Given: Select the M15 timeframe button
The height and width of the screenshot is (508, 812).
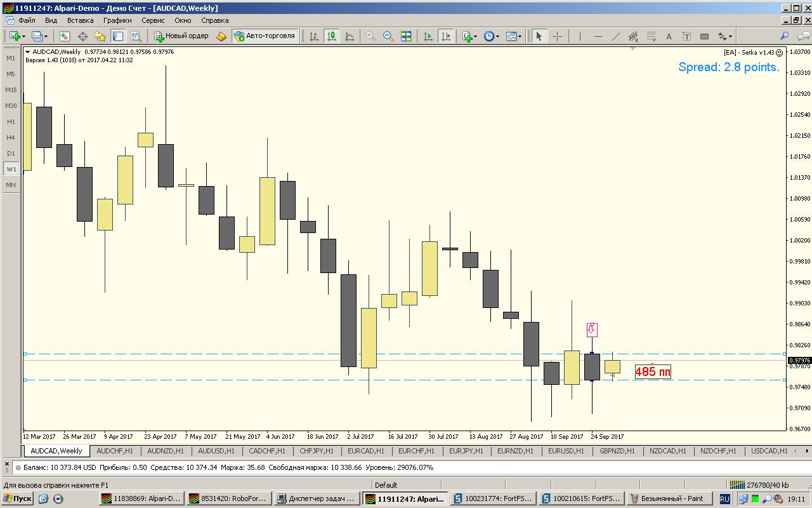Looking at the screenshot, I should 11,90.
